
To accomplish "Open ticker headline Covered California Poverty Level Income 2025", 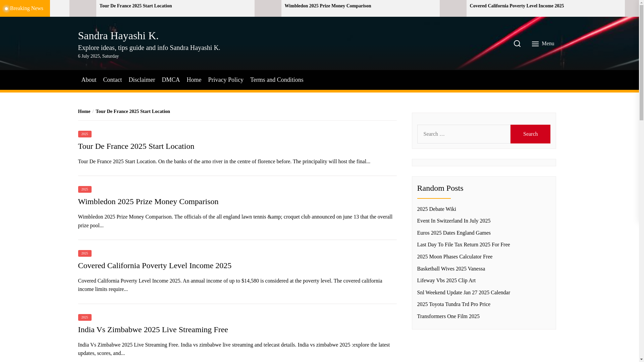I will tap(517, 6).
